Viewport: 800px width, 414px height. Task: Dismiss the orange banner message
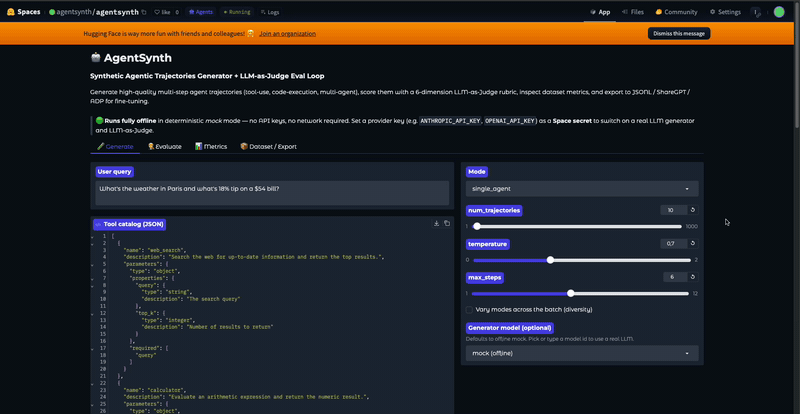pyautogui.click(x=679, y=33)
